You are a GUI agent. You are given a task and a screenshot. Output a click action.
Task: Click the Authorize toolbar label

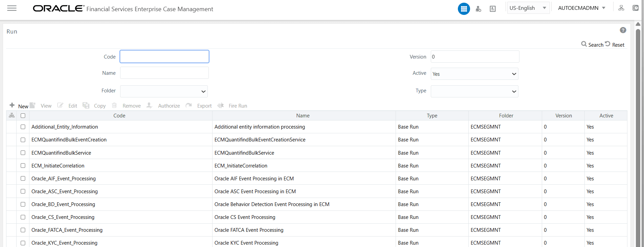[169, 106]
